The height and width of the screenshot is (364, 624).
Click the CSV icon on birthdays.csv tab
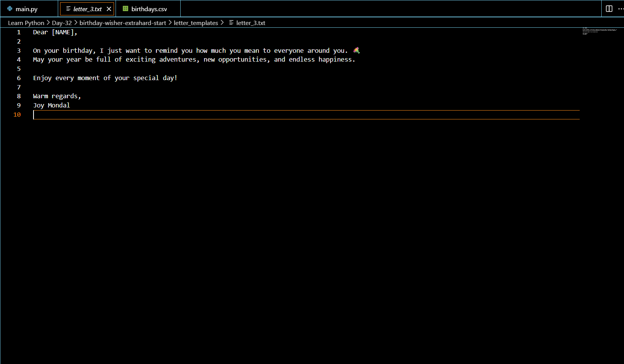pos(126,9)
